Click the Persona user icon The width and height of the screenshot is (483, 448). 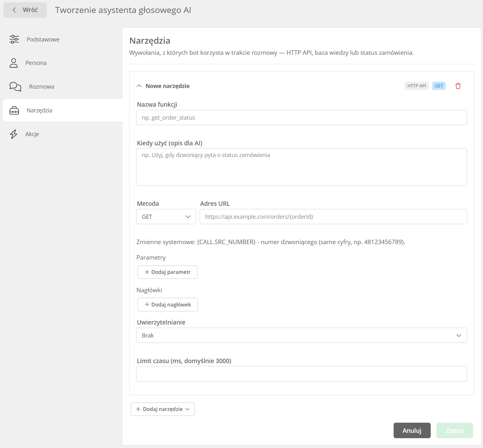(x=14, y=63)
